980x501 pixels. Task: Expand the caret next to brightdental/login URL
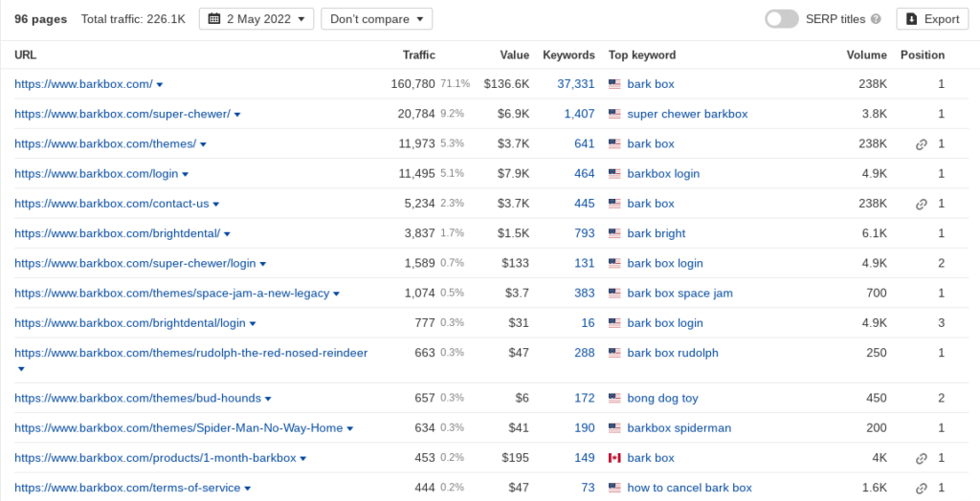pos(253,324)
